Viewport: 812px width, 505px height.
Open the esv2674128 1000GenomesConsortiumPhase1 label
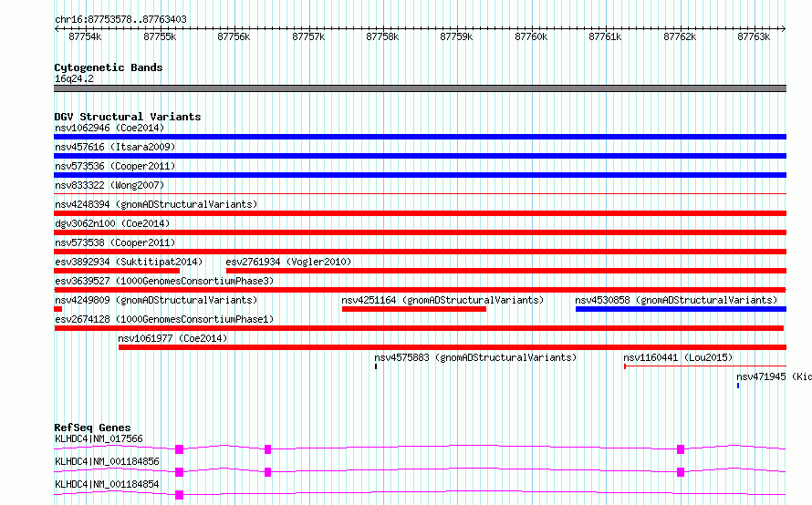164,319
